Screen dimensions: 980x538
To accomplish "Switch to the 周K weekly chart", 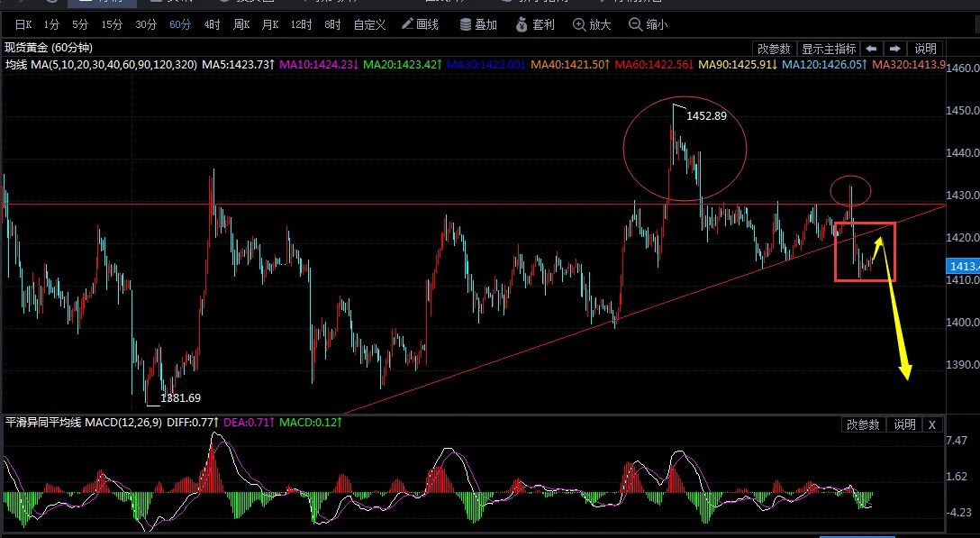I will point(241,24).
